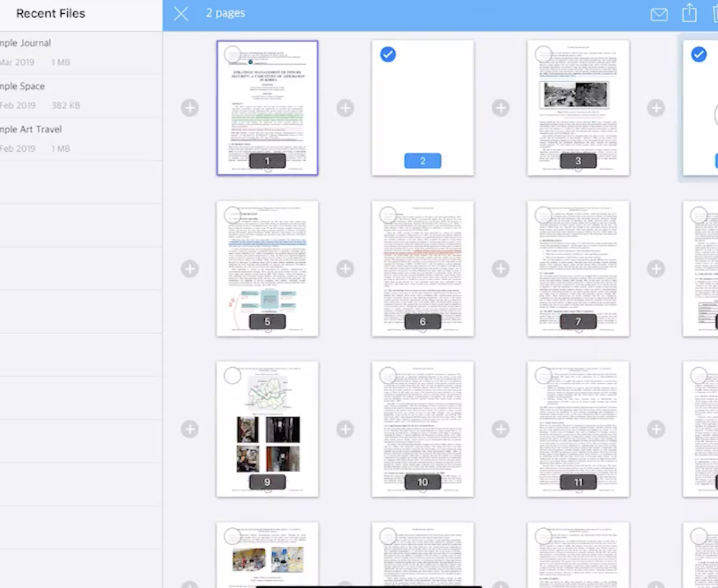Close the page selection mode with the X
The image size is (718, 588).
coord(181,14)
